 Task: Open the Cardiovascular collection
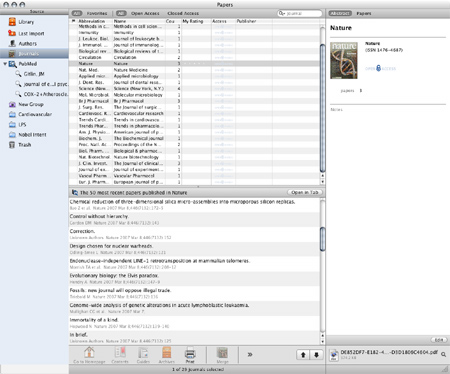click(x=30, y=114)
